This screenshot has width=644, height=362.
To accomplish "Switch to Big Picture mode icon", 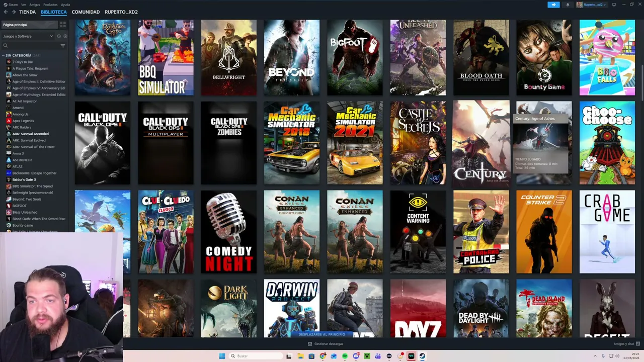I will pos(614,5).
